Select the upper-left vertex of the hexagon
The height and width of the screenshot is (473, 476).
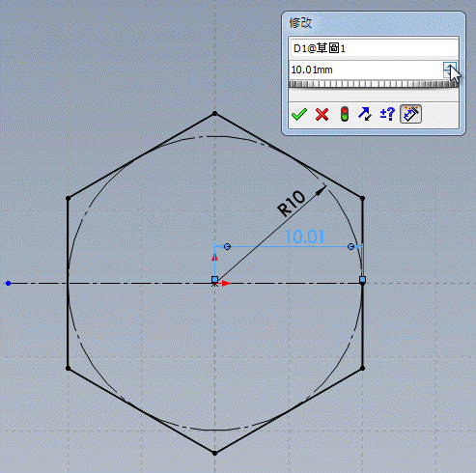pos(68,198)
